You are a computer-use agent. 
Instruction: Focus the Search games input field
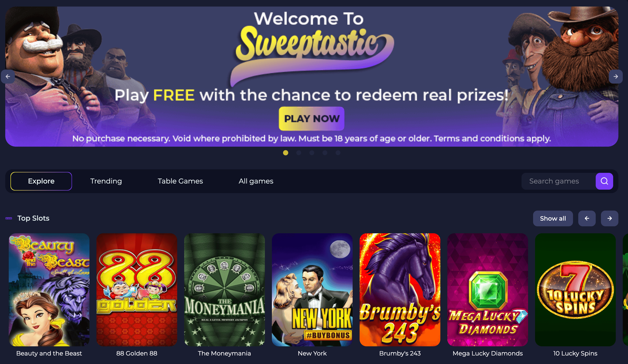558,181
